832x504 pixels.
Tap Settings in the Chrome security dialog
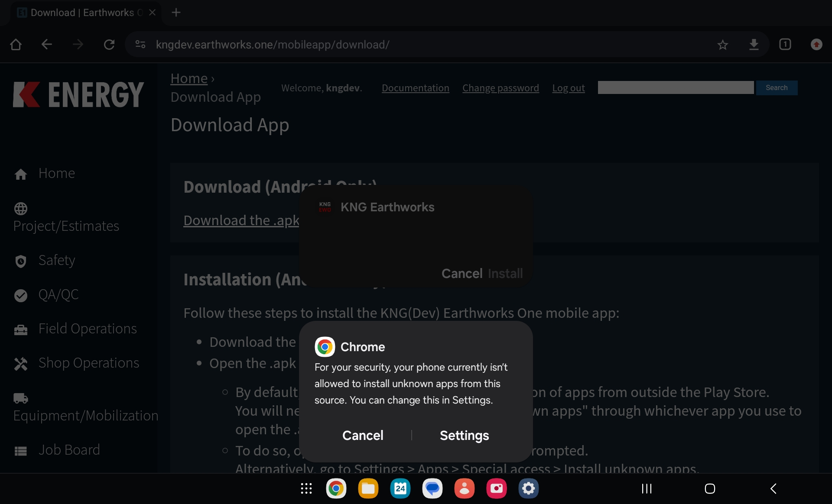pyautogui.click(x=464, y=435)
